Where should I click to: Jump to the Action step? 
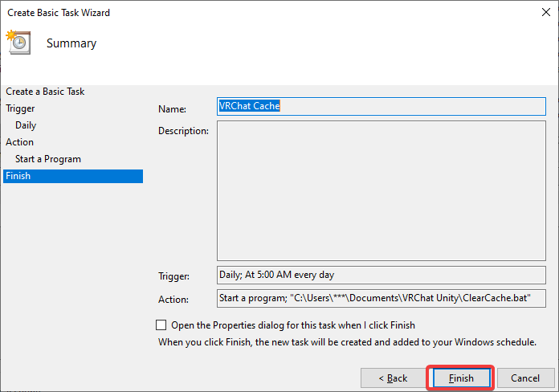pos(20,142)
